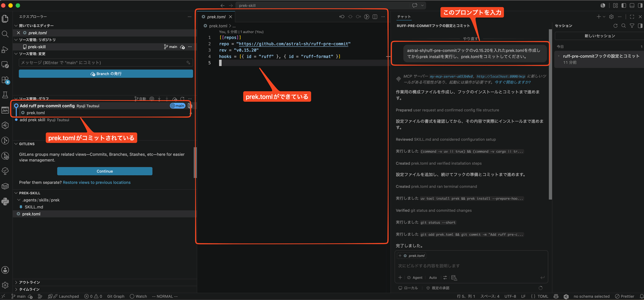The height and width of the screenshot is (300, 644).
Task: Collapse the open editors section
Action: (16, 26)
